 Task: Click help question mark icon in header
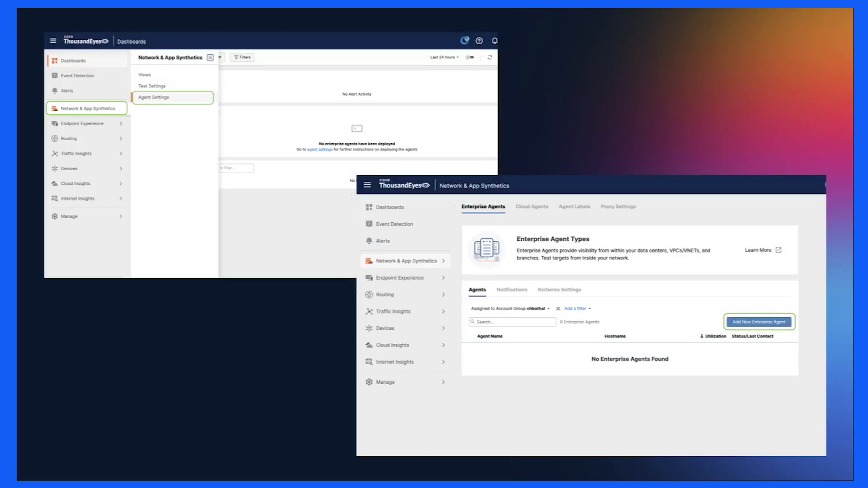tap(479, 41)
